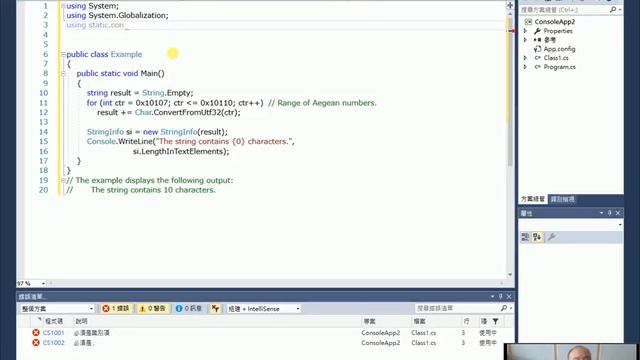This screenshot has width=640, height=360.
Task: Click the split editor handle above scrollbar
Action: [510, 5]
